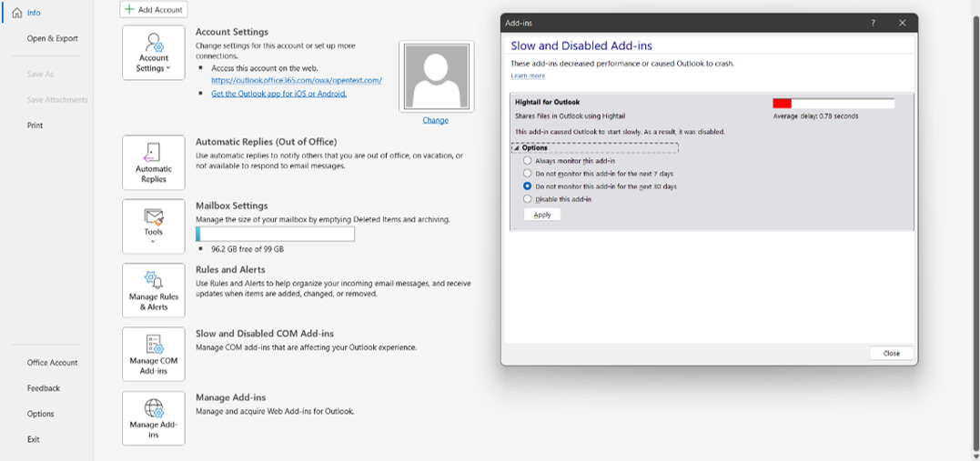The image size is (980, 461).
Task: Click the Hightail for Outlook add-in name
Action: (x=547, y=102)
